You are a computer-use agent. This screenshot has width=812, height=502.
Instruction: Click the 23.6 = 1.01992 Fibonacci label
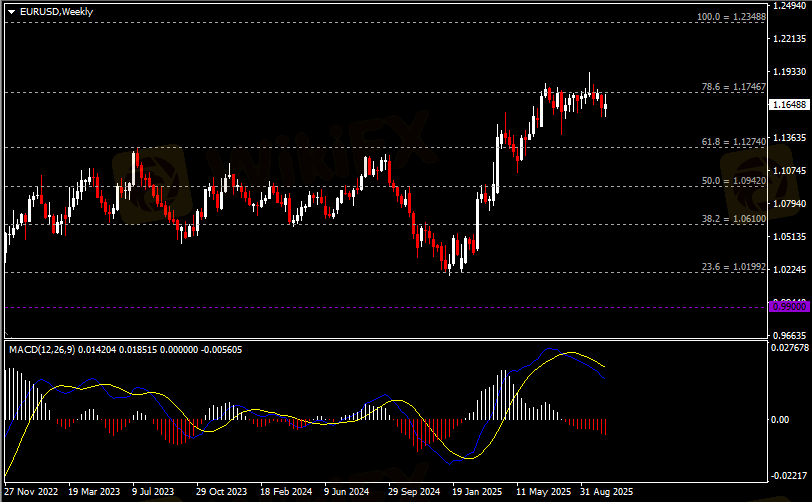(733, 267)
